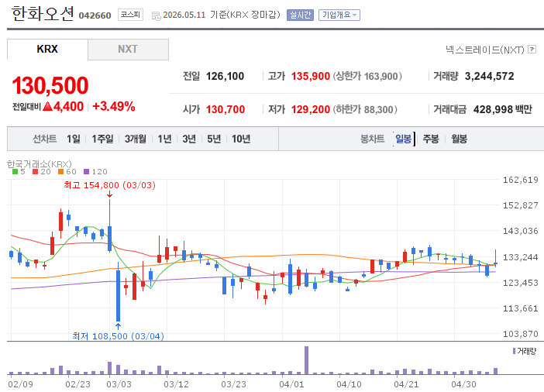Image resolution: width=544 pixels, height=392 pixels.
Task: Click the stock name 한화오션
Action: pos(43,13)
